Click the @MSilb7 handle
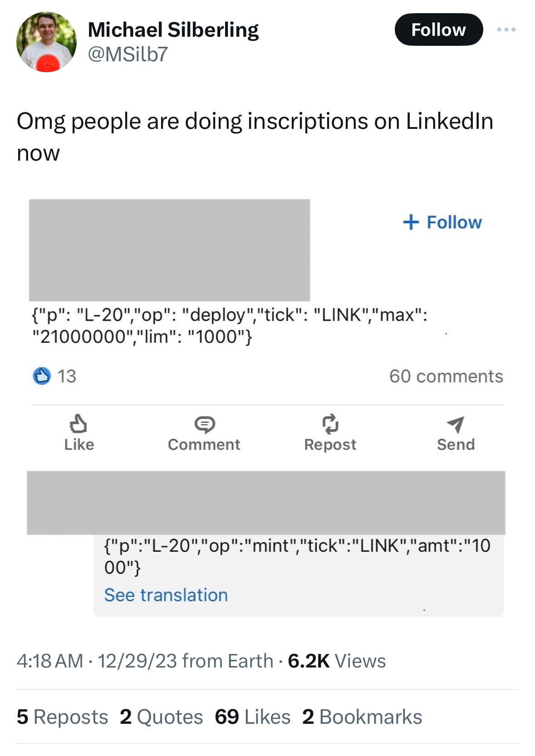The image size is (535, 756). click(x=128, y=54)
